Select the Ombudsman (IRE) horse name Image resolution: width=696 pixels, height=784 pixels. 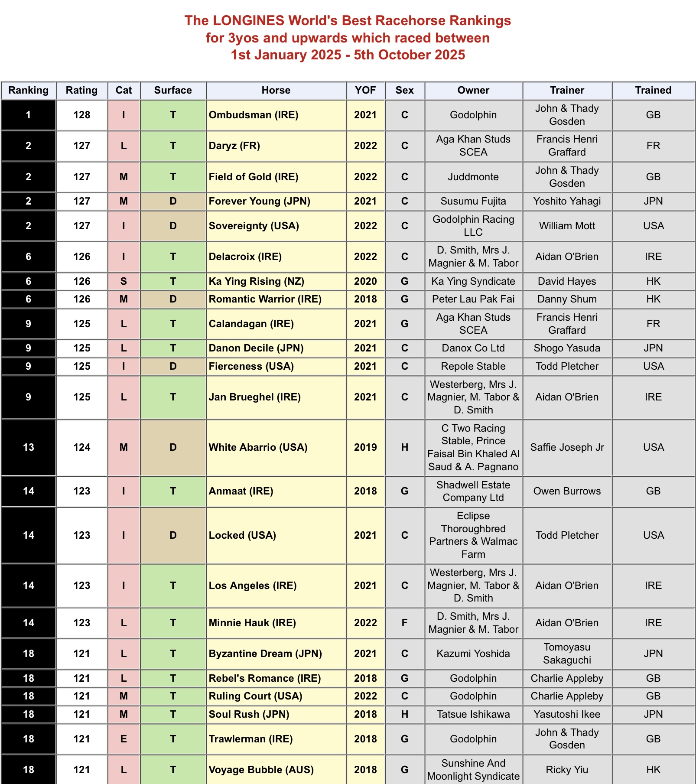point(254,115)
